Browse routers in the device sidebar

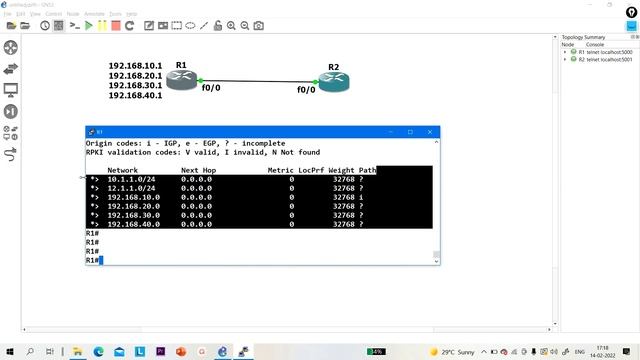point(11,48)
